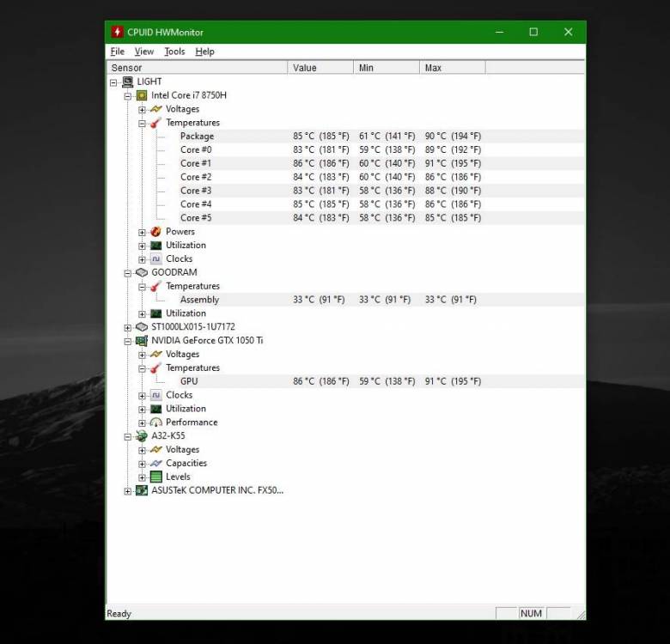Collapse the NVIDIA GeForce GTX 1050 Ti node

(x=128, y=341)
